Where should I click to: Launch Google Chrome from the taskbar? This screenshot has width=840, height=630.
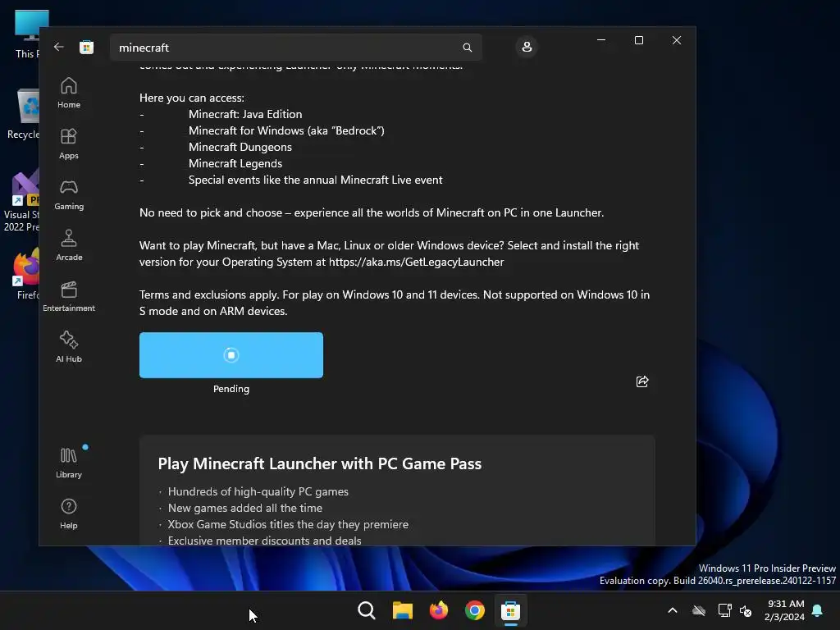coord(475,610)
